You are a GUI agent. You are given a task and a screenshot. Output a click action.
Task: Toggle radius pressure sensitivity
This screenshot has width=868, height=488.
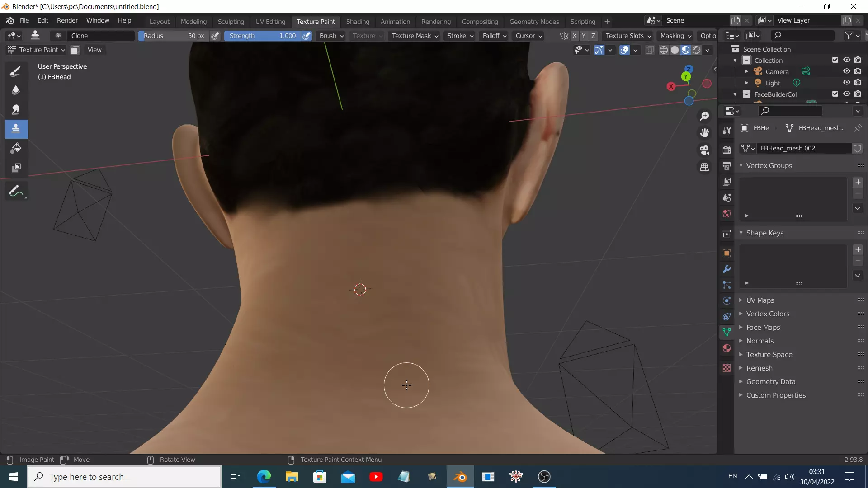216,36
